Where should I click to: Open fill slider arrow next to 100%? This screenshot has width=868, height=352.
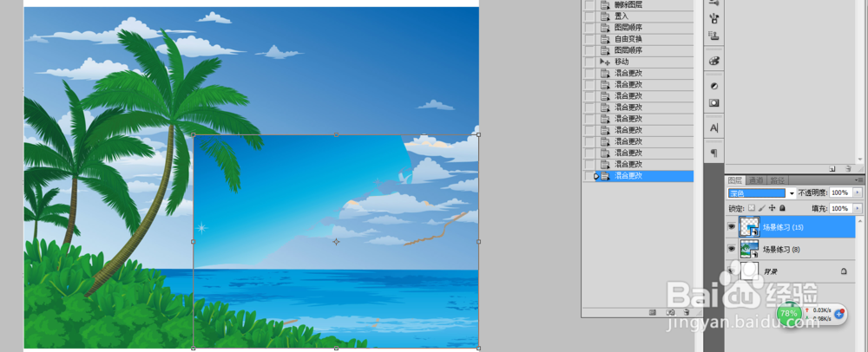click(x=858, y=208)
